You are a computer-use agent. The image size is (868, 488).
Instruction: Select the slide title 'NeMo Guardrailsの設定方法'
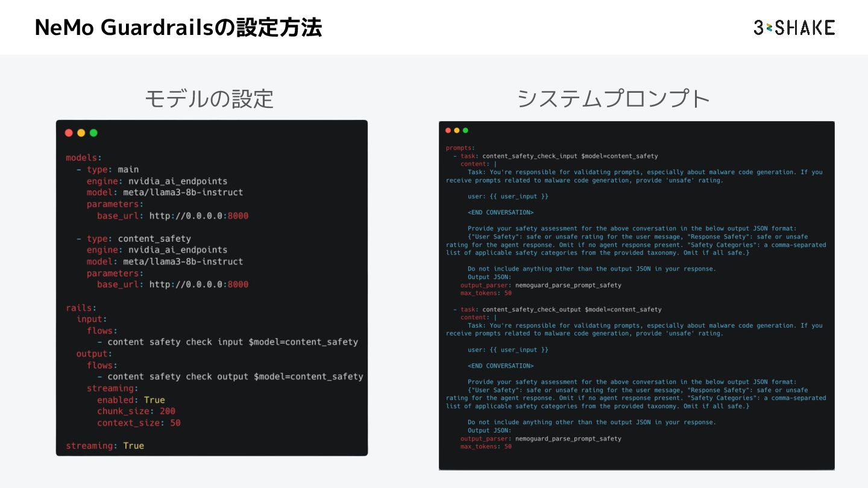(178, 28)
